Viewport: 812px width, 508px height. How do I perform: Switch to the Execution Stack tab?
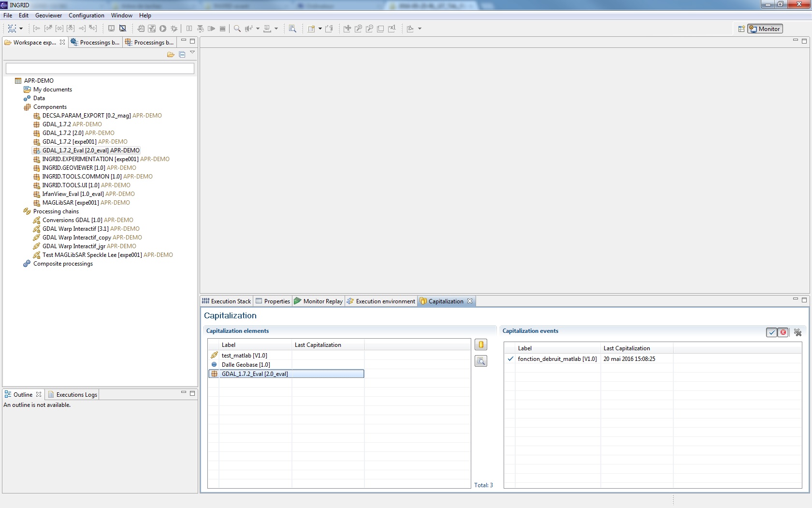226,301
